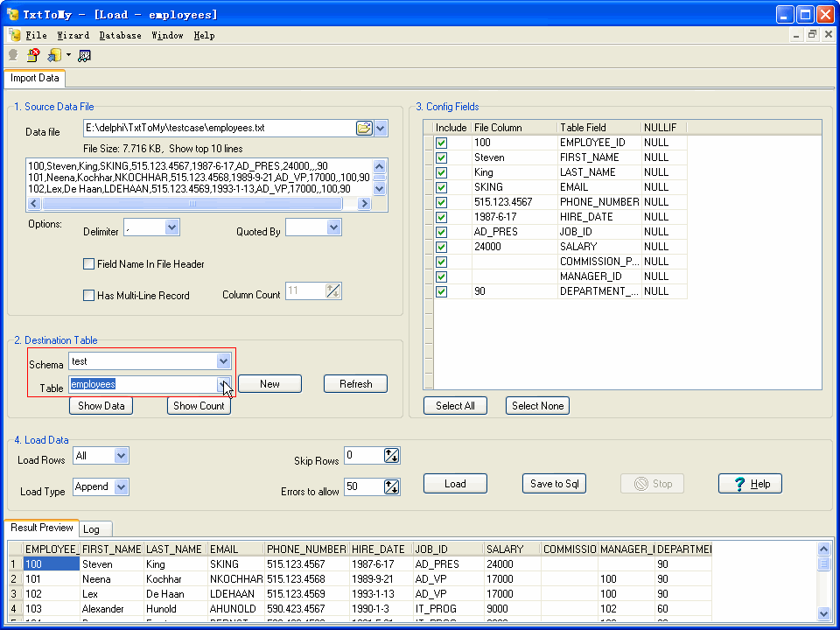The width and height of the screenshot is (840, 630).
Task: Click the Show Count button
Action: click(x=199, y=405)
